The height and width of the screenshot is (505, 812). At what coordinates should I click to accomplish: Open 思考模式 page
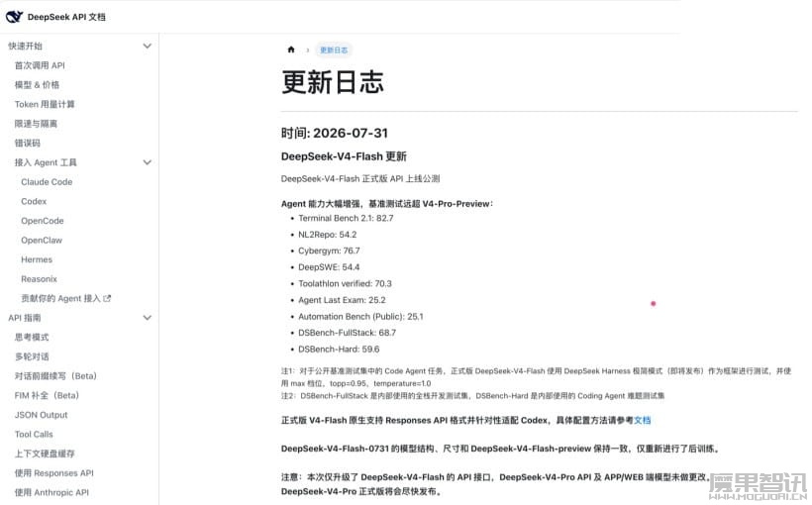click(32, 338)
